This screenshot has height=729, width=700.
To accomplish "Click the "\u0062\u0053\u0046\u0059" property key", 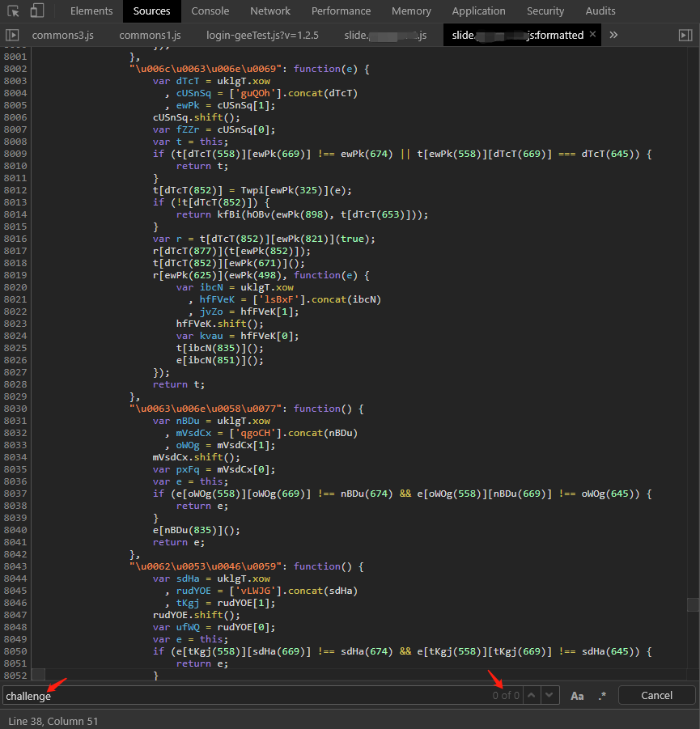I will [206, 566].
